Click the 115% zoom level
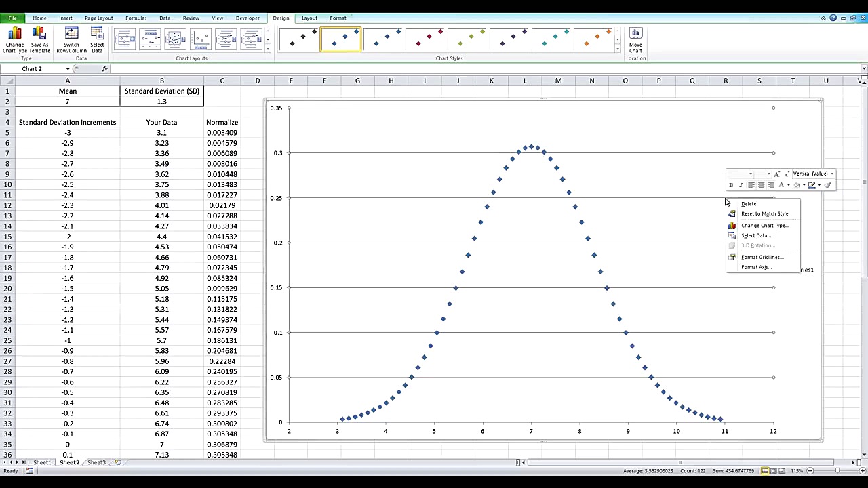868x488 pixels. 797,471
